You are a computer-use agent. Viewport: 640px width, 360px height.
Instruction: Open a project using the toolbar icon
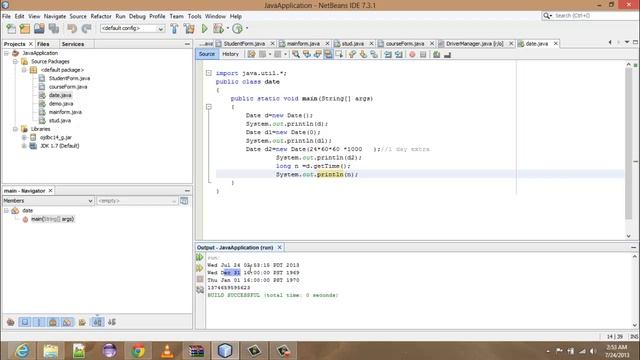[39, 29]
